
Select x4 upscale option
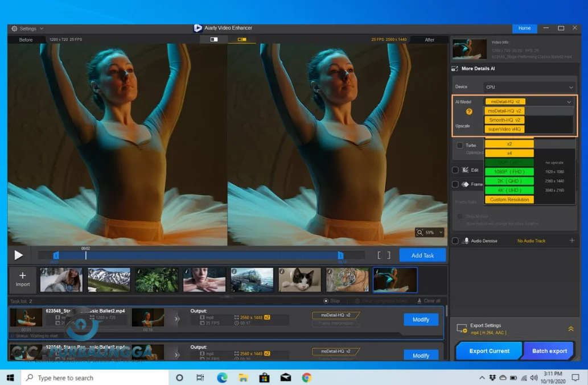point(509,153)
